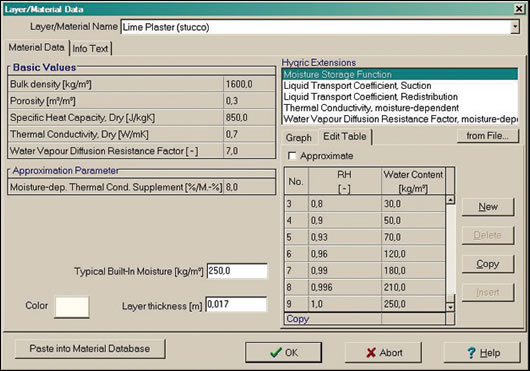The image size is (530, 371).
Task: Click the Copy button beside the table
Action: coord(488,264)
